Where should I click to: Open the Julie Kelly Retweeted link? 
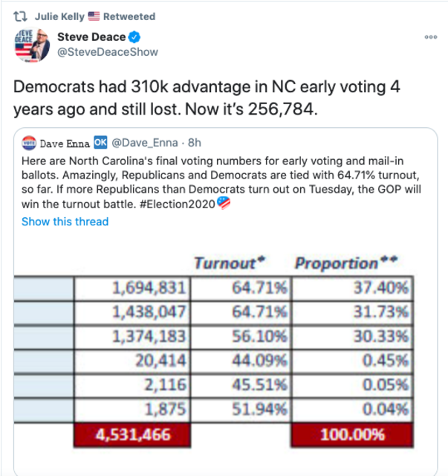pyautogui.click(x=95, y=16)
